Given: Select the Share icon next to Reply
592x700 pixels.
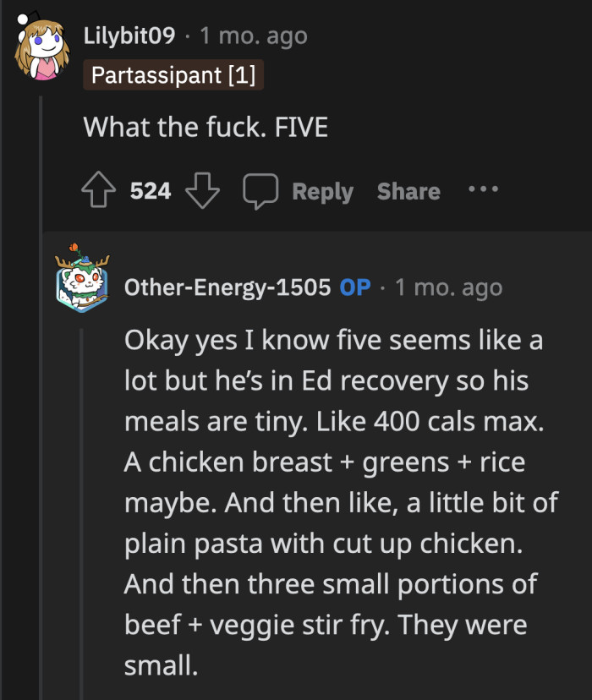Looking at the screenshot, I should 408,190.
